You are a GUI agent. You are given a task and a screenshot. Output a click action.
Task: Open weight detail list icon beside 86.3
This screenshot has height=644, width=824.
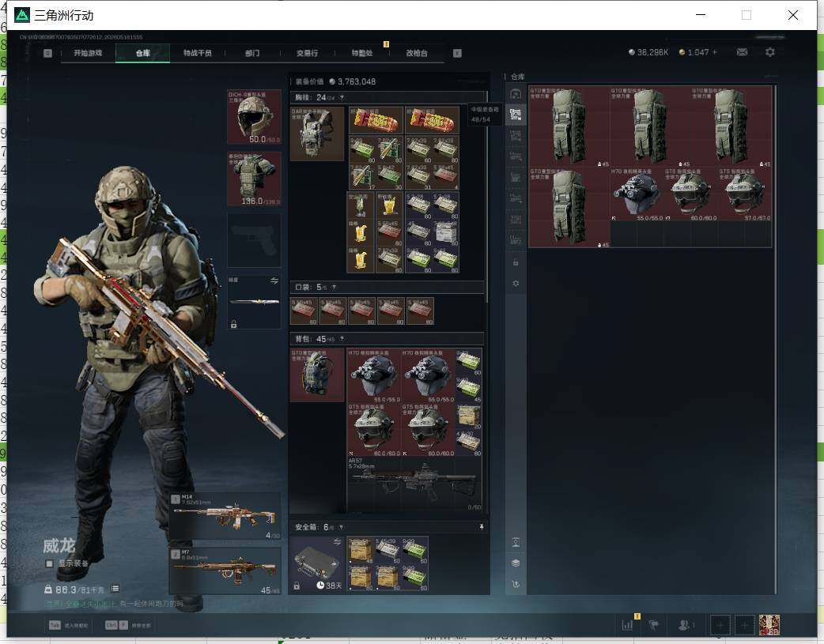115,589
